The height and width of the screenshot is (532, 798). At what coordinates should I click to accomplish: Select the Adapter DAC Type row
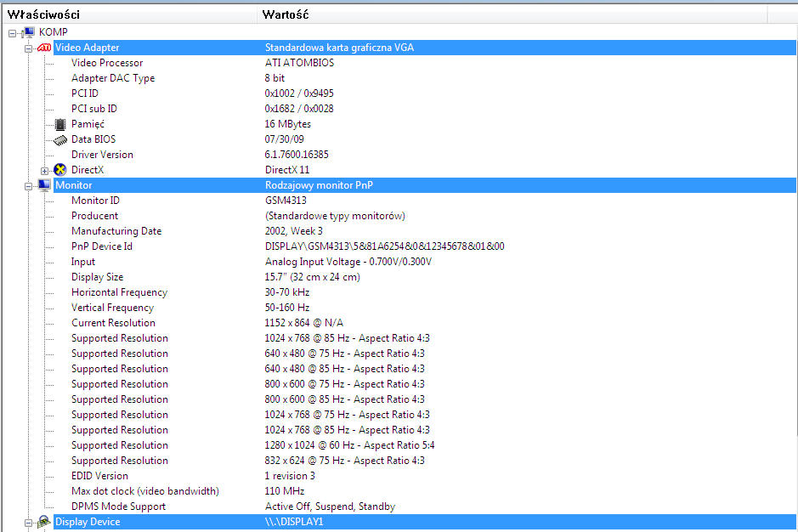click(113, 78)
